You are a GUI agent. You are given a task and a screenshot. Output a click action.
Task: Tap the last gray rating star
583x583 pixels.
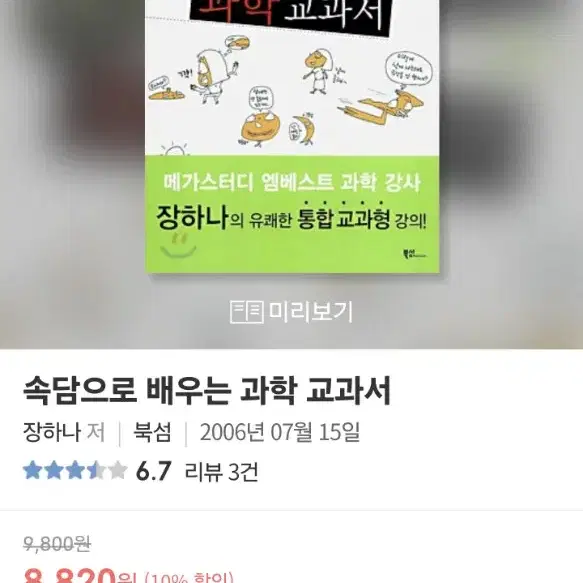[118, 470]
